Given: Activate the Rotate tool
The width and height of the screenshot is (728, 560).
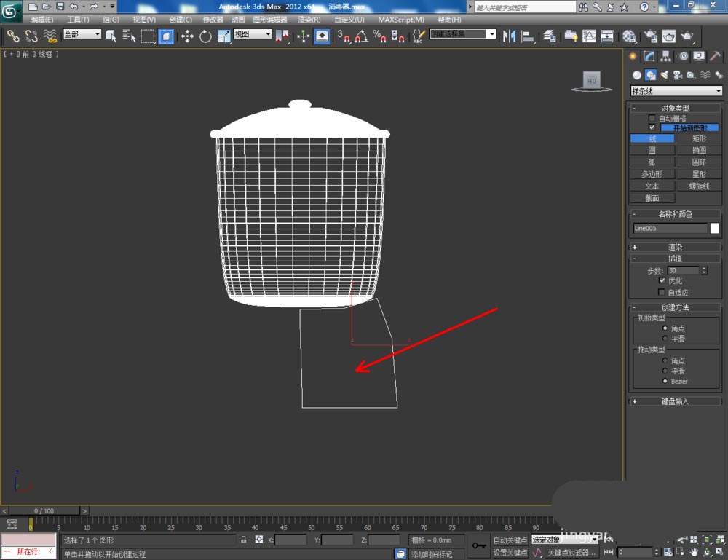Looking at the screenshot, I should [205, 36].
